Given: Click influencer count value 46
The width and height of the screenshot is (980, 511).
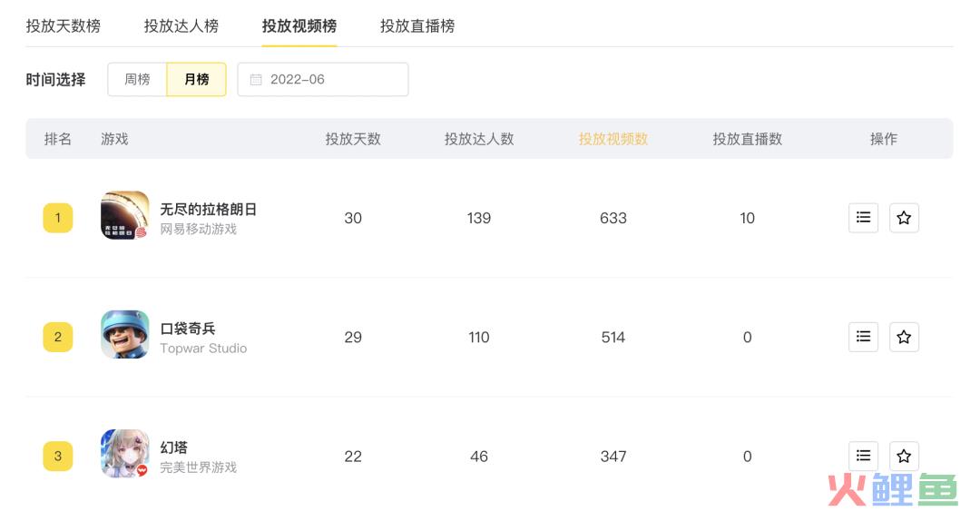Looking at the screenshot, I should click(479, 456).
